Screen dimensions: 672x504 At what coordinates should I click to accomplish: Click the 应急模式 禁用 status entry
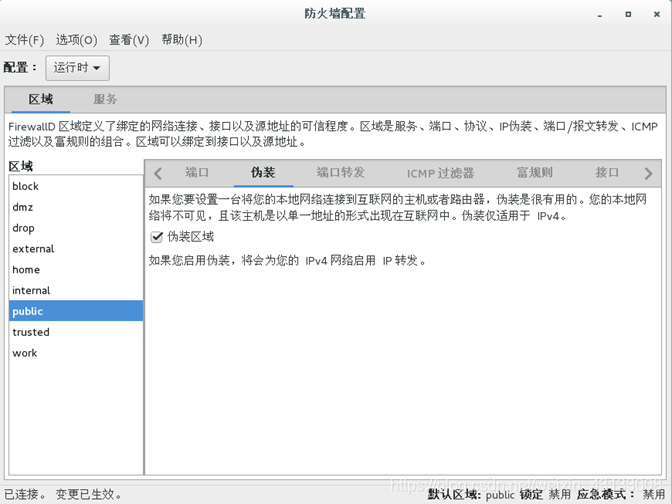click(621, 495)
